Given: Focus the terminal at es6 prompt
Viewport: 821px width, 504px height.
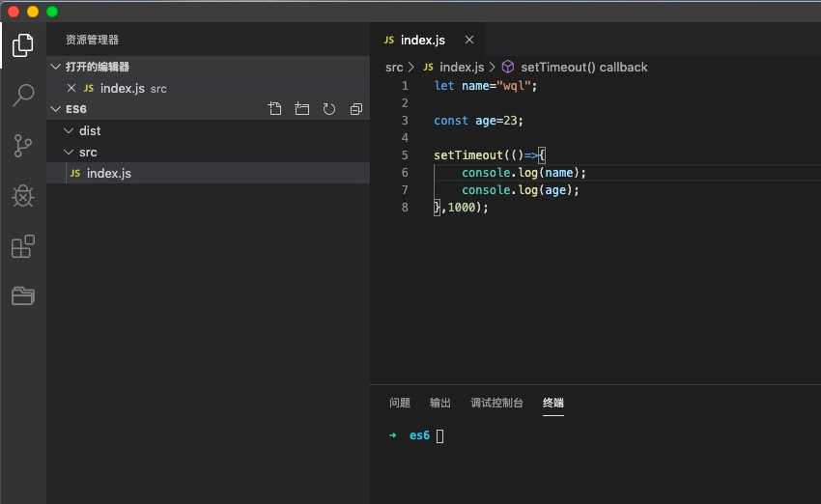Looking at the screenshot, I should point(440,435).
